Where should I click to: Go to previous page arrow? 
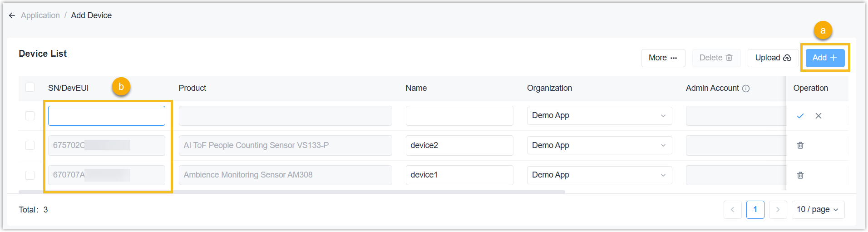pos(732,210)
